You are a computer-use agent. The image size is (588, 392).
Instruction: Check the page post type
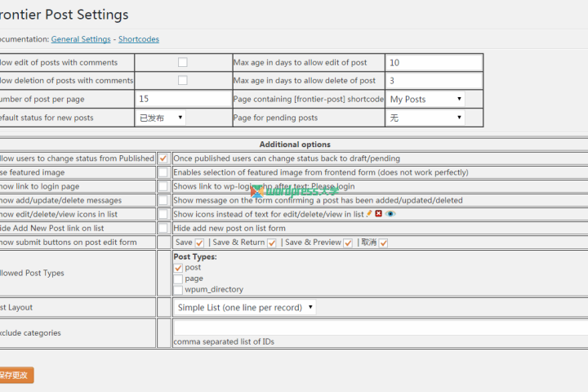tap(178, 278)
